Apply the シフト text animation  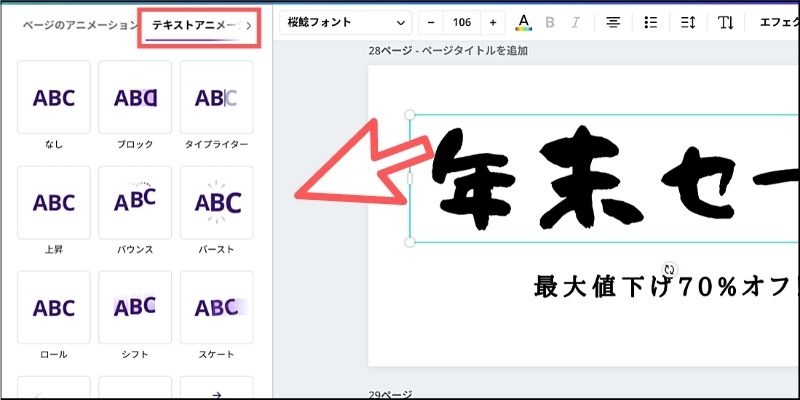click(135, 307)
